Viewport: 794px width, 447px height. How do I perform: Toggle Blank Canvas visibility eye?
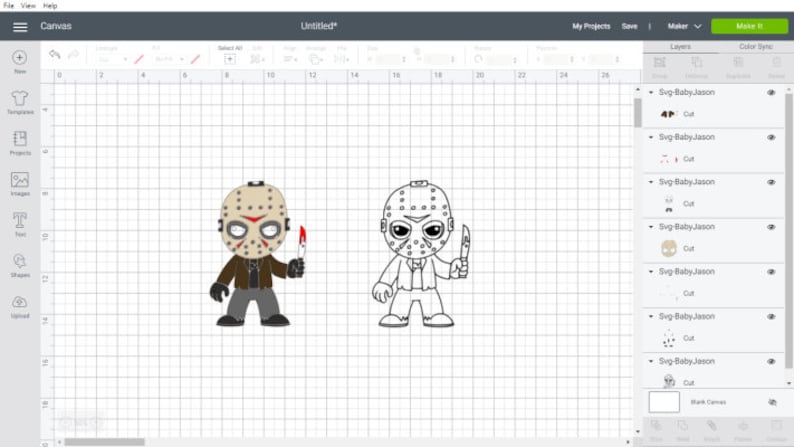click(772, 402)
